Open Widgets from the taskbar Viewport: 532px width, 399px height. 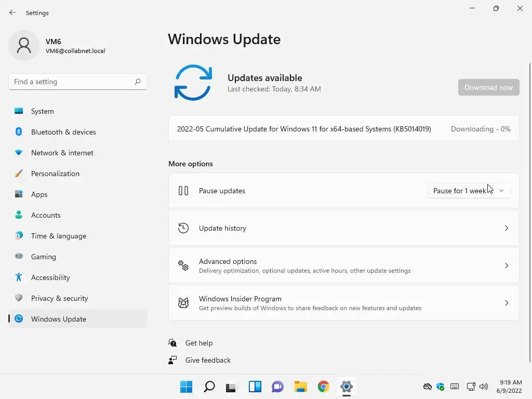coord(255,387)
